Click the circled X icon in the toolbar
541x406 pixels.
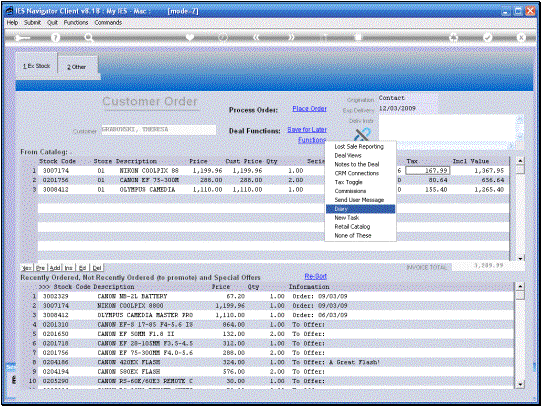(x=521, y=37)
